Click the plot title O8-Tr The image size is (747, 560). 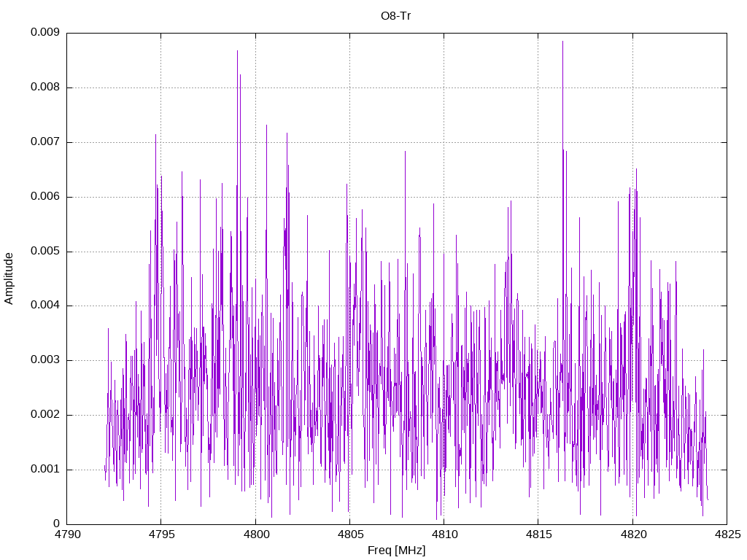click(395, 16)
